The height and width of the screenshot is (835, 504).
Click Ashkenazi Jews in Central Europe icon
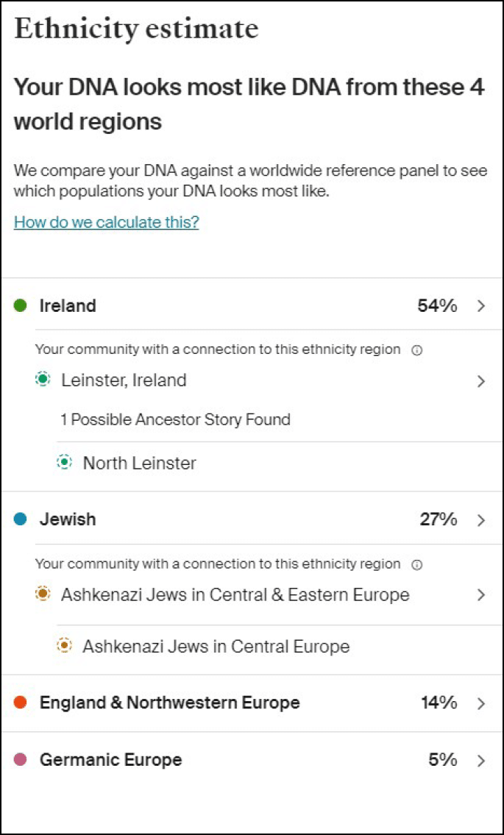(x=65, y=647)
